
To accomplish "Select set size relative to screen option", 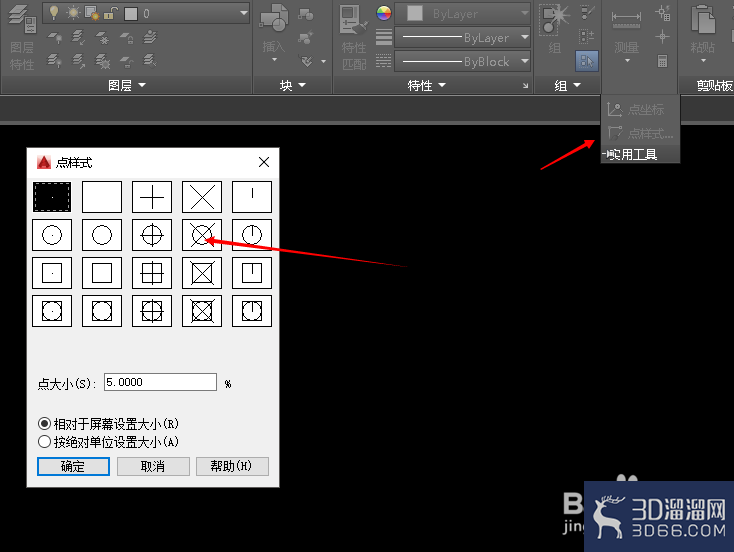I will 108,424.
